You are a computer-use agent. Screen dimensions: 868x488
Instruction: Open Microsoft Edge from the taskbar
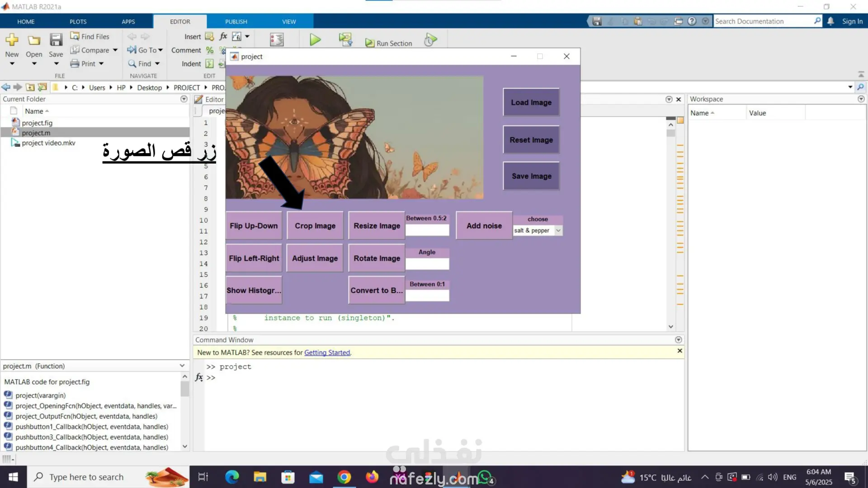pyautogui.click(x=232, y=477)
